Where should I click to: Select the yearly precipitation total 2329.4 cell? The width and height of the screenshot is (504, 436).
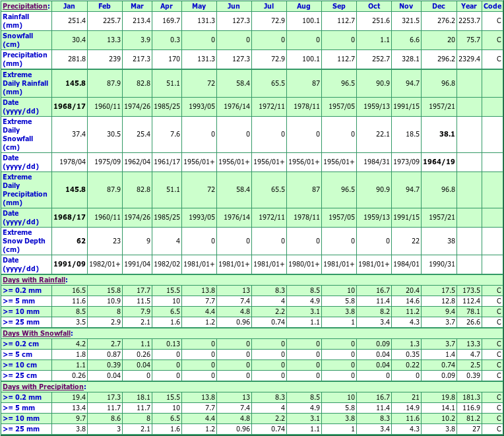pos(469,59)
